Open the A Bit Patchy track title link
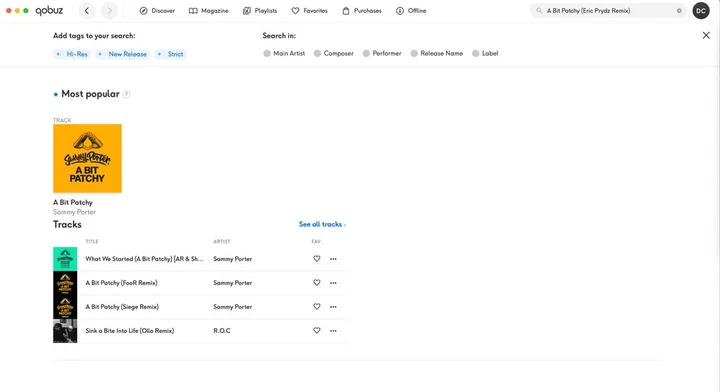720x392 pixels. point(73,202)
